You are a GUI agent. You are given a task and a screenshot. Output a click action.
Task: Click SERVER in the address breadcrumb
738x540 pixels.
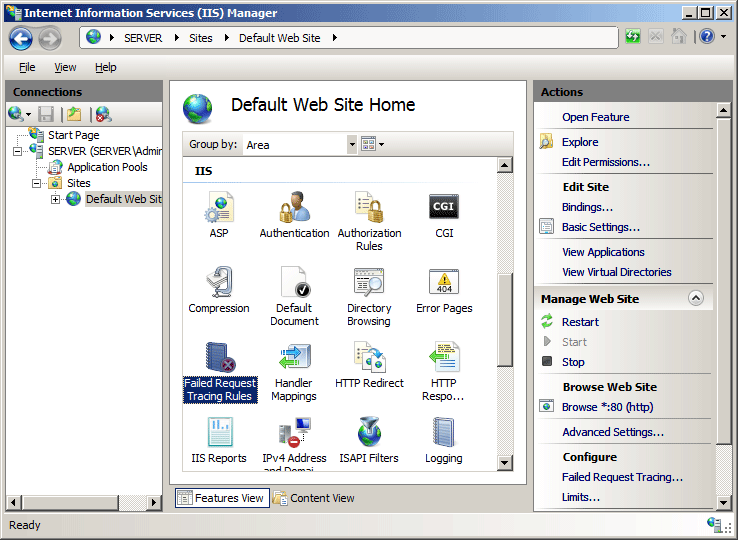pos(143,38)
